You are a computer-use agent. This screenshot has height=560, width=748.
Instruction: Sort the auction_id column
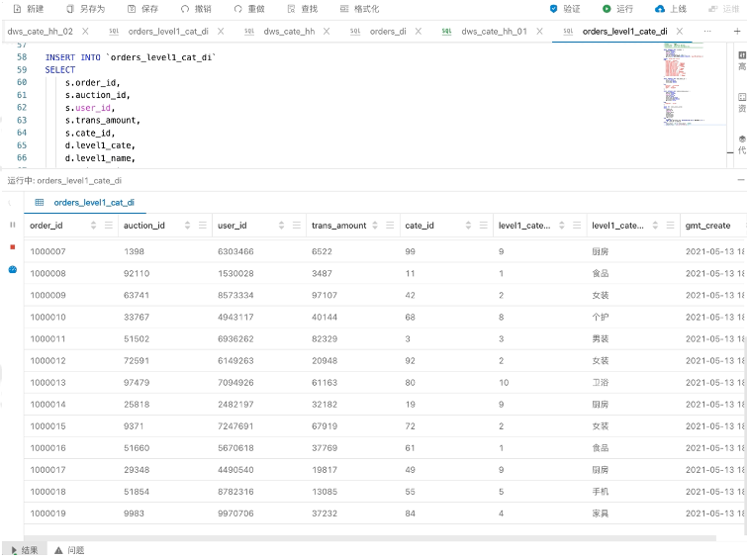pyautogui.click(x=187, y=226)
